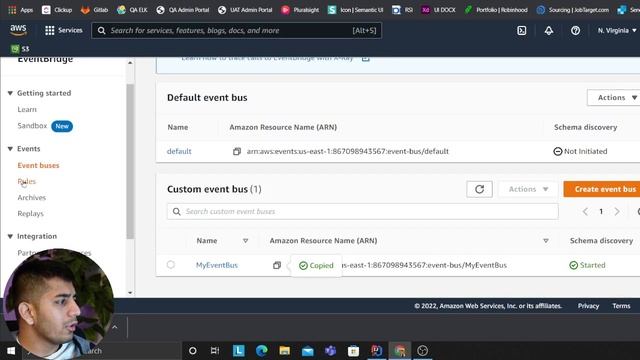This screenshot has width=640, height=360.
Task: Go to Rules in the sidebar
Action: click(27, 181)
